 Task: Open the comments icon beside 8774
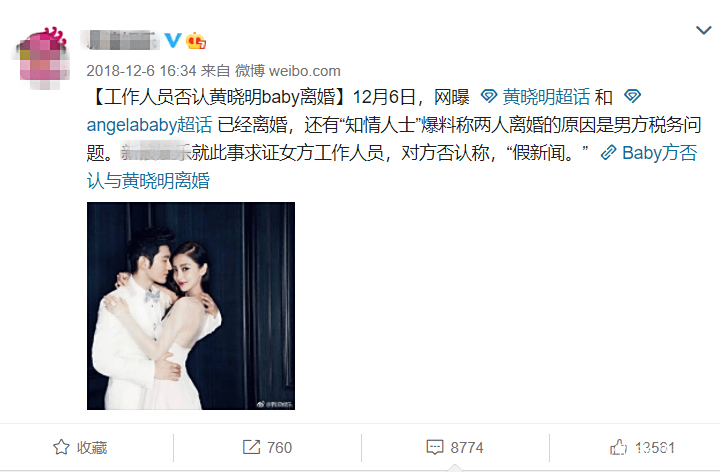coord(435,447)
